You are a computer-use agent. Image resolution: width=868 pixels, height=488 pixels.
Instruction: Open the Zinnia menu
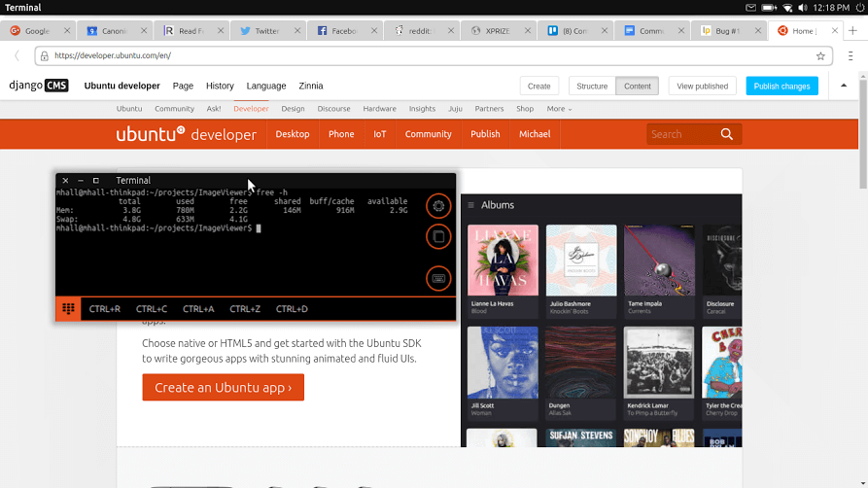(311, 86)
